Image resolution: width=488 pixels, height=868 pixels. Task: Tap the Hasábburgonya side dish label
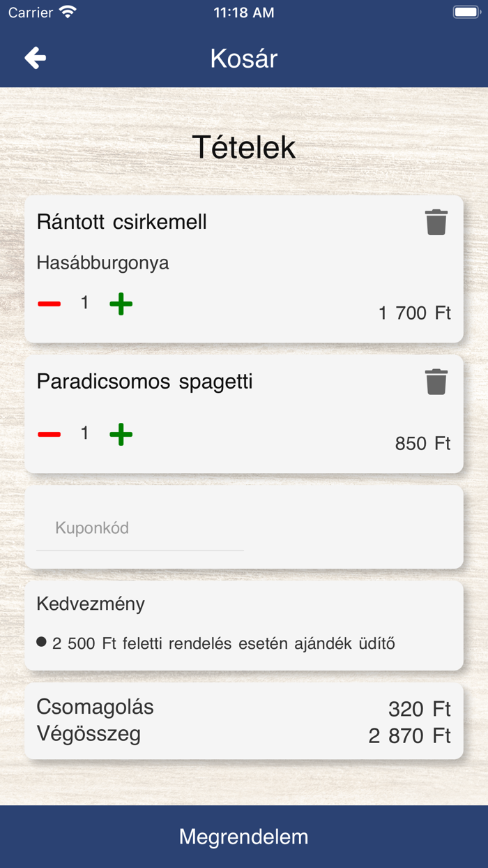[102, 263]
